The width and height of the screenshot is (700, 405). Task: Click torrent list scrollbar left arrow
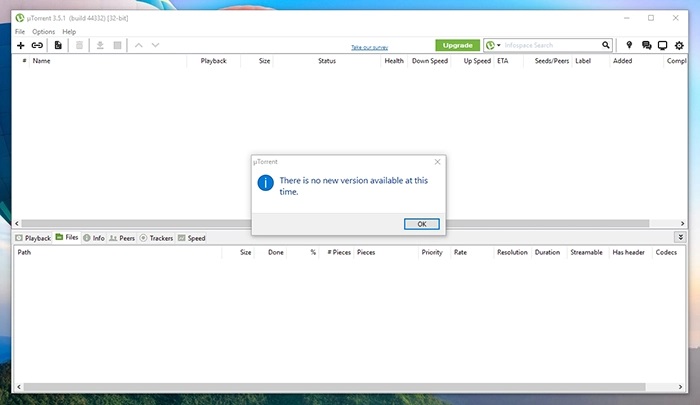coord(17,223)
